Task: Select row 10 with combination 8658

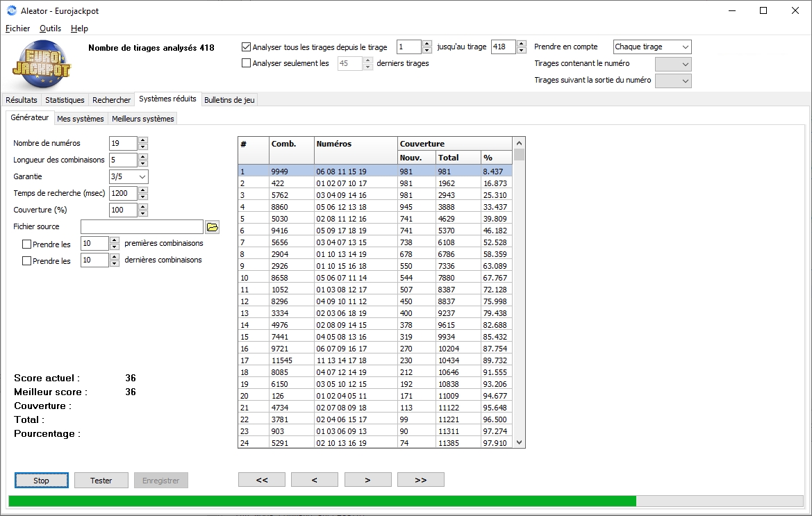Action: pyautogui.click(x=375, y=278)
